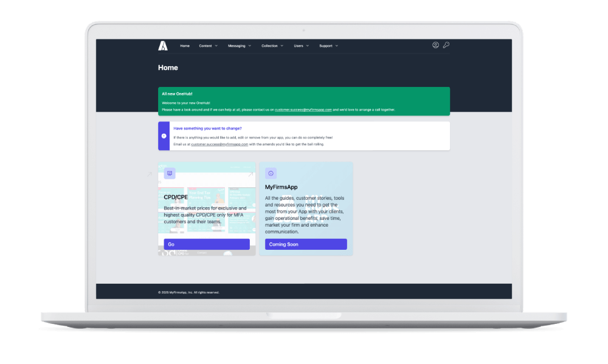The height and width of the screenshot is (364, 608).
Task: Open the Users dropdown in the navbar
Action: coord(301,46)
